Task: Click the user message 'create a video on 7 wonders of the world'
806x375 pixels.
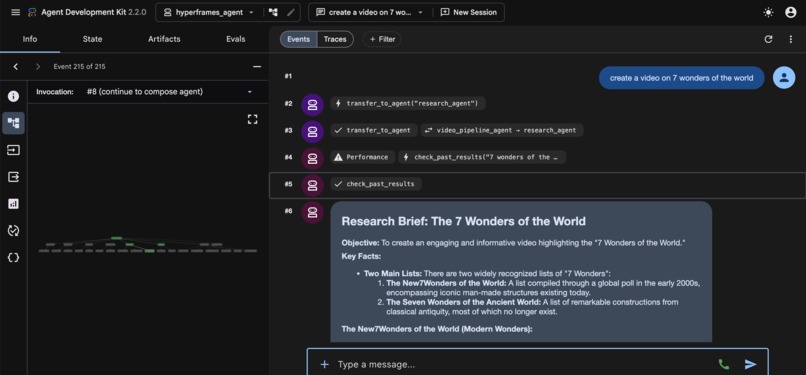Action: click(x=681, y=78)
